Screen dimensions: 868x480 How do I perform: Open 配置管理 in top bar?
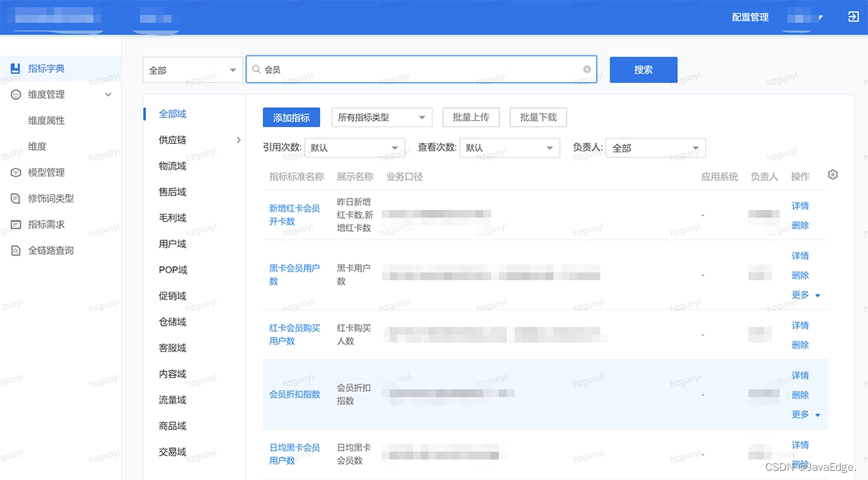[750, 17]
